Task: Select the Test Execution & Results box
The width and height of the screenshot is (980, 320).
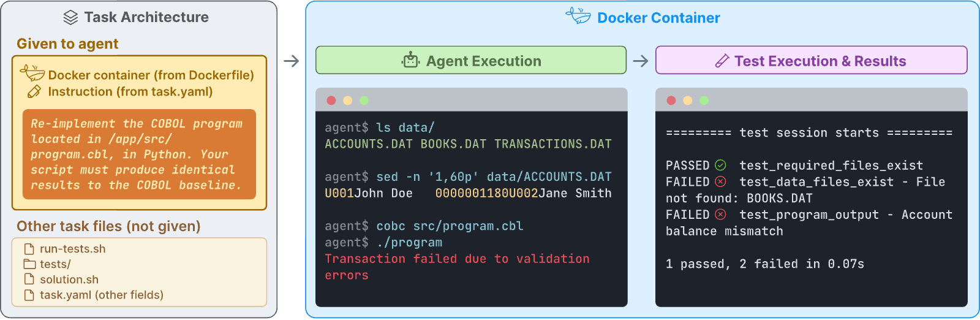Action: pyautogui.click(x=812, y=60)
